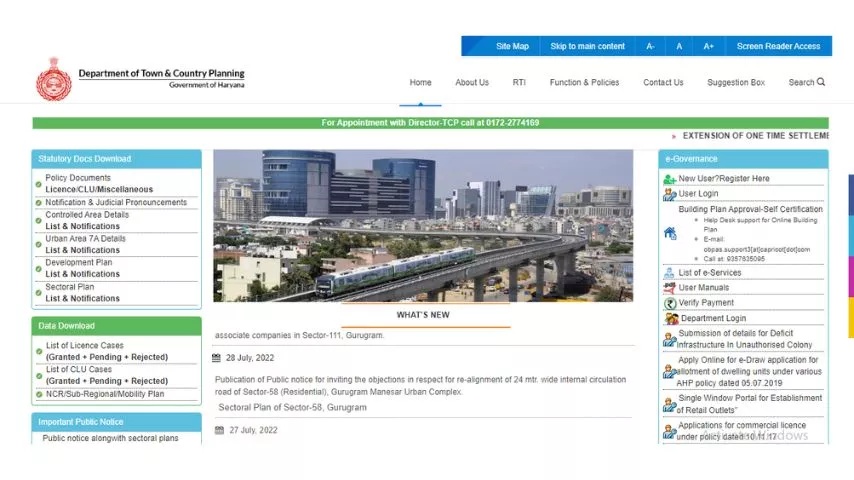The height and width of the screenshot is (480, 854).
Task: Open the Function & Policies menu
Action: pyautogui.click(x=584, y=83)
